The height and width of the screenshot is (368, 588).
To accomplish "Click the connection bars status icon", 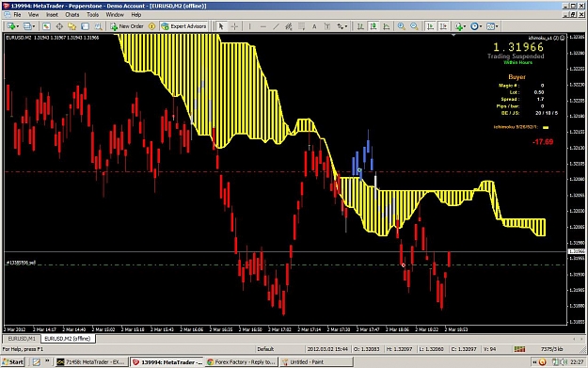I will click(519, 349).
